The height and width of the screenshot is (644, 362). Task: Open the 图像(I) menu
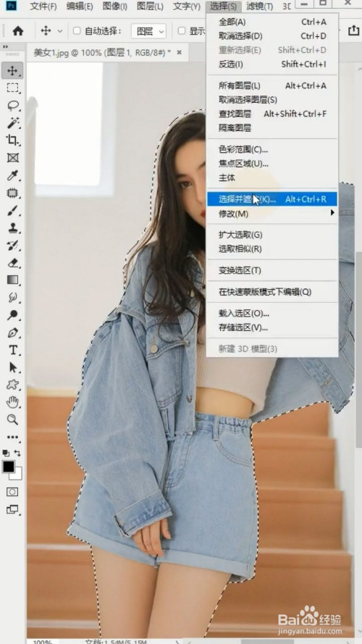coord(114,7)
